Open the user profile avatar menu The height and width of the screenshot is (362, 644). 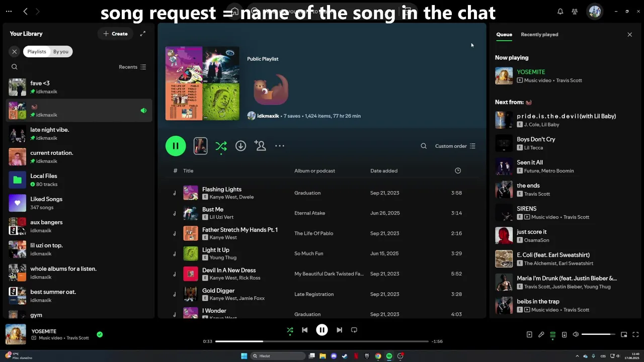pos(595,11)
